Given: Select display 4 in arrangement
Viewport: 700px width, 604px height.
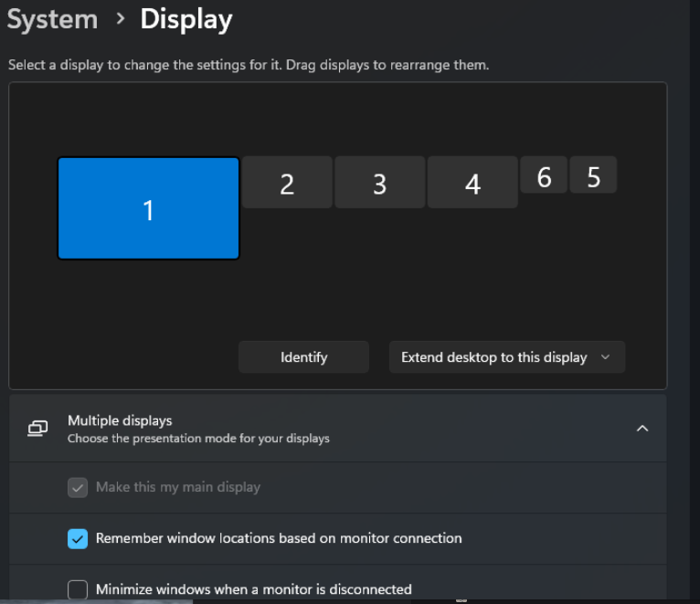Looking at the screenshot, I should 472,182.
